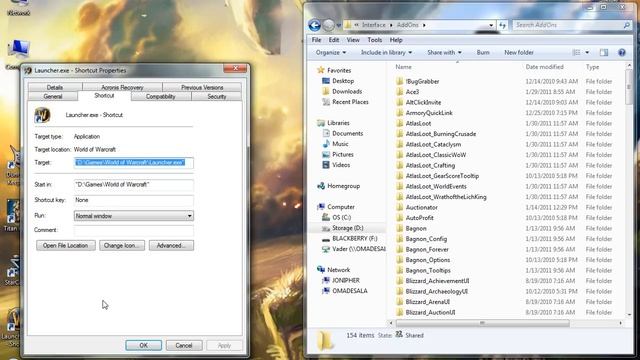The height and width of the screenshot is (360, 640).
Task: Open the view options dropdown arrow
Action: 587,52
